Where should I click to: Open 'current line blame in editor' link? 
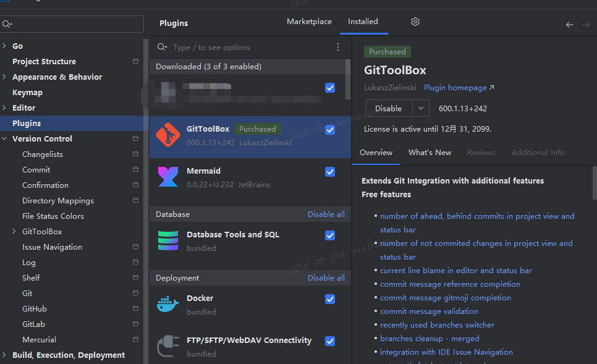pyautogui.click(x=455, y=270)
